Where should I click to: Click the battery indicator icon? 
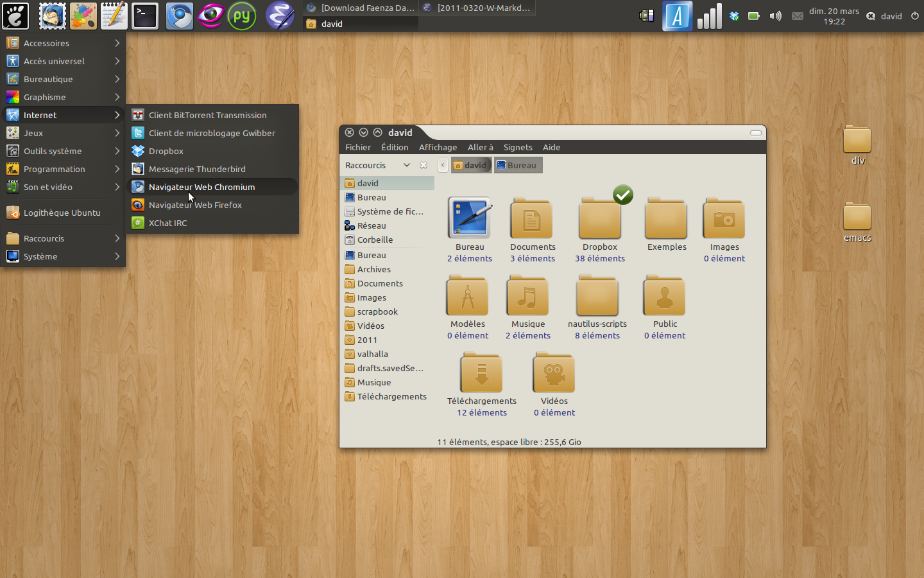[x=754, y=16]
